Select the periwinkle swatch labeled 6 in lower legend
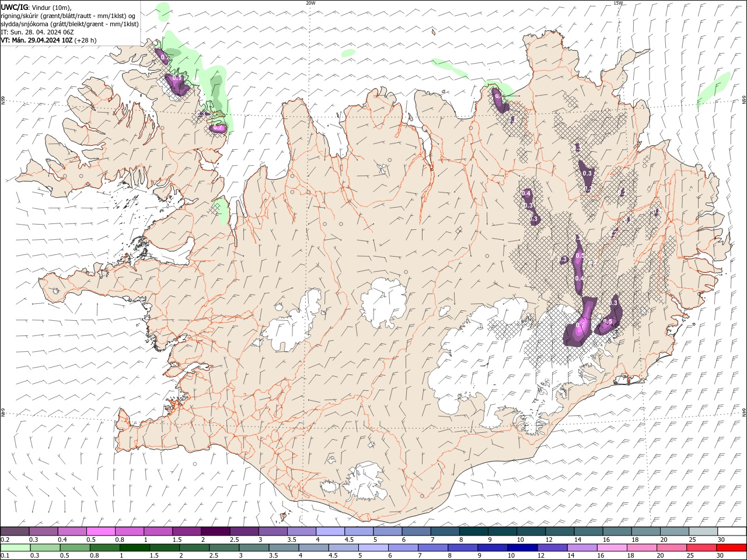This screenshot has height=560, width=747. pyautogui.click(x=403, y=547)
